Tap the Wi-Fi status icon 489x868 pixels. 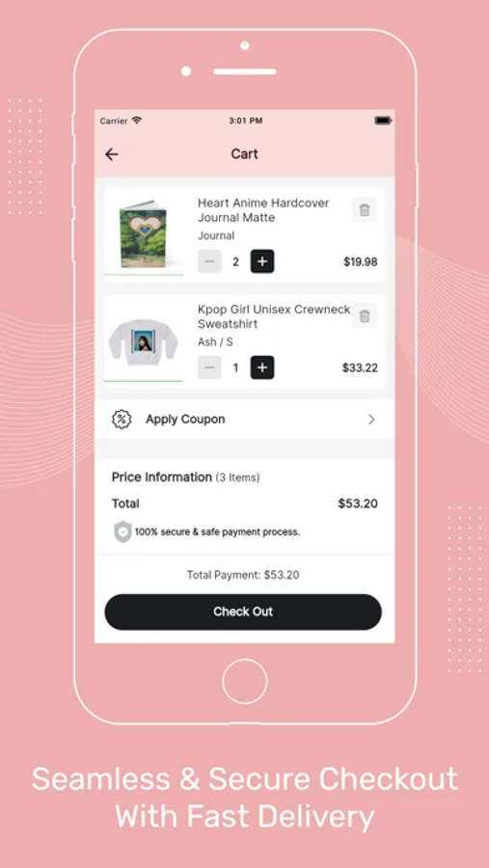click(137, 121)
